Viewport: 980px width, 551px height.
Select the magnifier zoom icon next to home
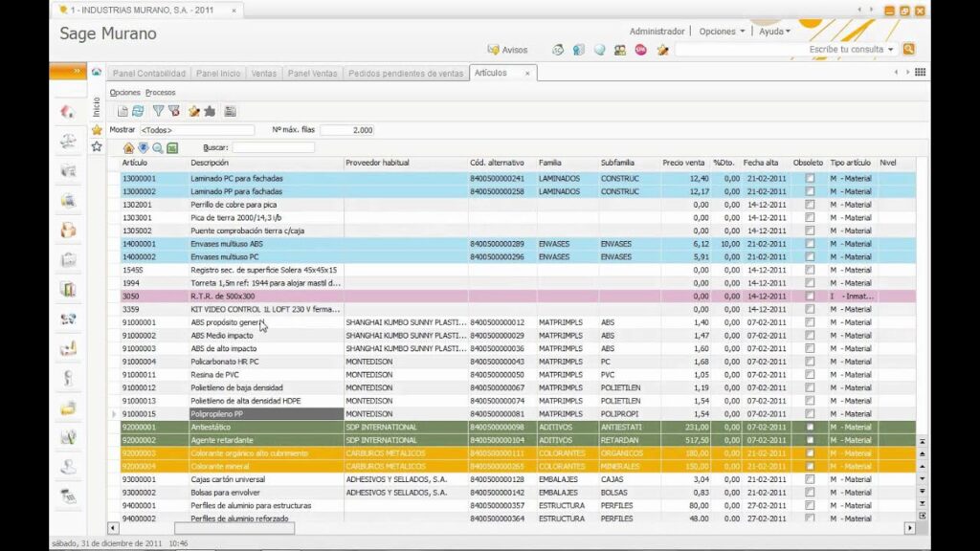[157, 148]
